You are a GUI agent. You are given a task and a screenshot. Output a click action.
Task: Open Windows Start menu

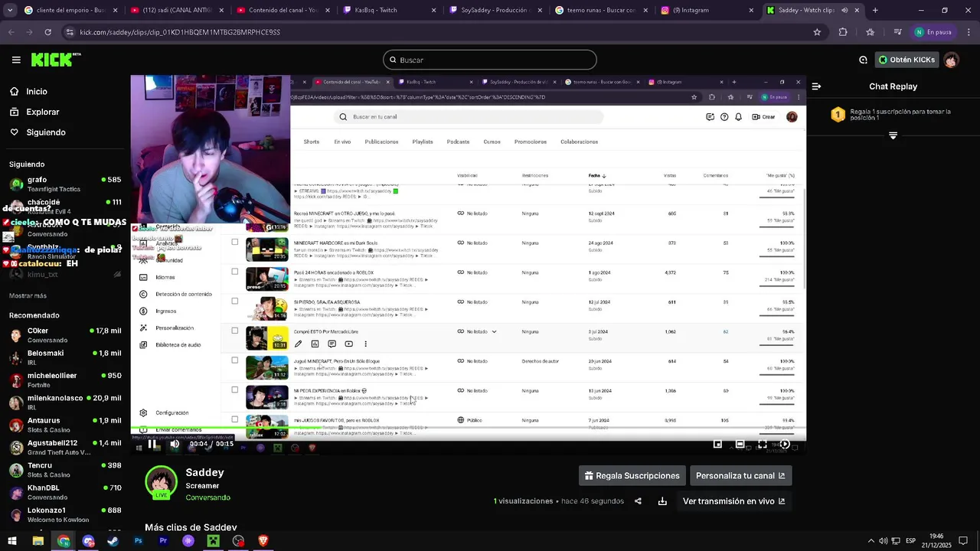pyautogui.click(x=12, y=541)
